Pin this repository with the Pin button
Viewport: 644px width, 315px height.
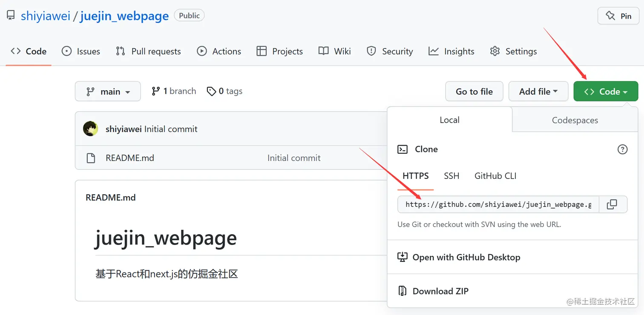point(618,16)
